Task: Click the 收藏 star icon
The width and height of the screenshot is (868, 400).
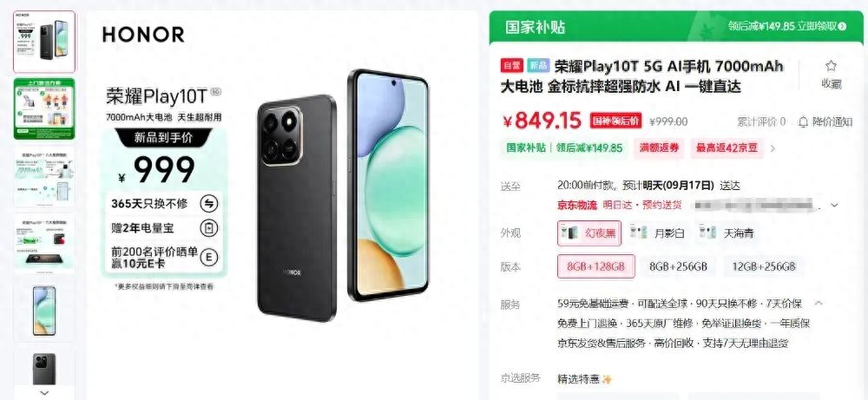Action: click(831, 67)
